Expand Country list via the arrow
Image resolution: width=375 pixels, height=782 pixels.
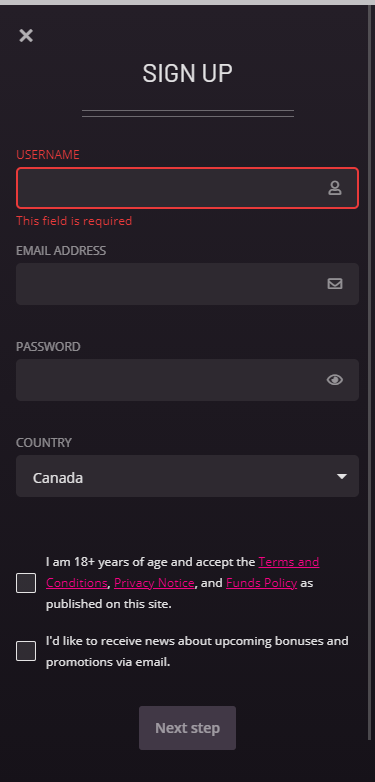point(342,477)
